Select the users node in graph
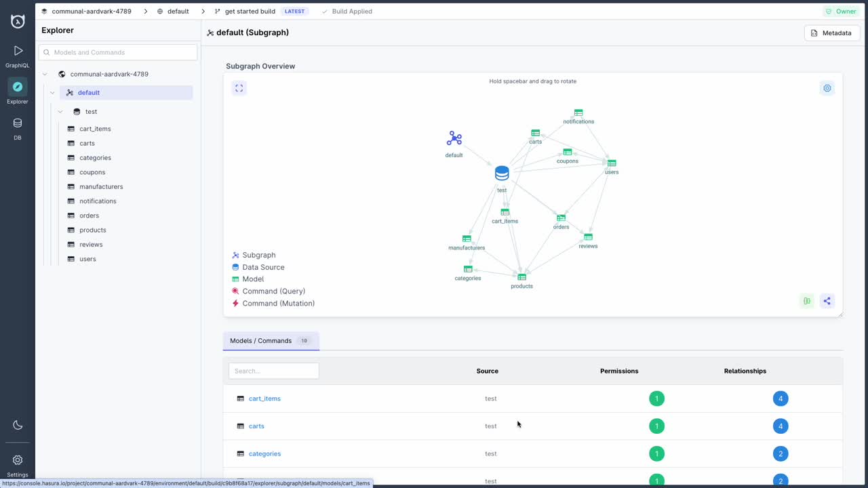The width and height of the screenshot is (868, 488). point(612,163)
